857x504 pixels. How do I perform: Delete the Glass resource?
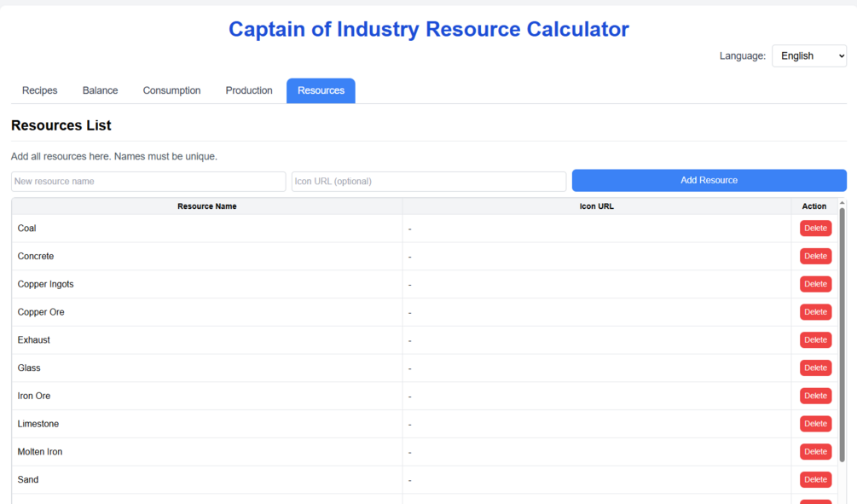[x=815, y=368]
